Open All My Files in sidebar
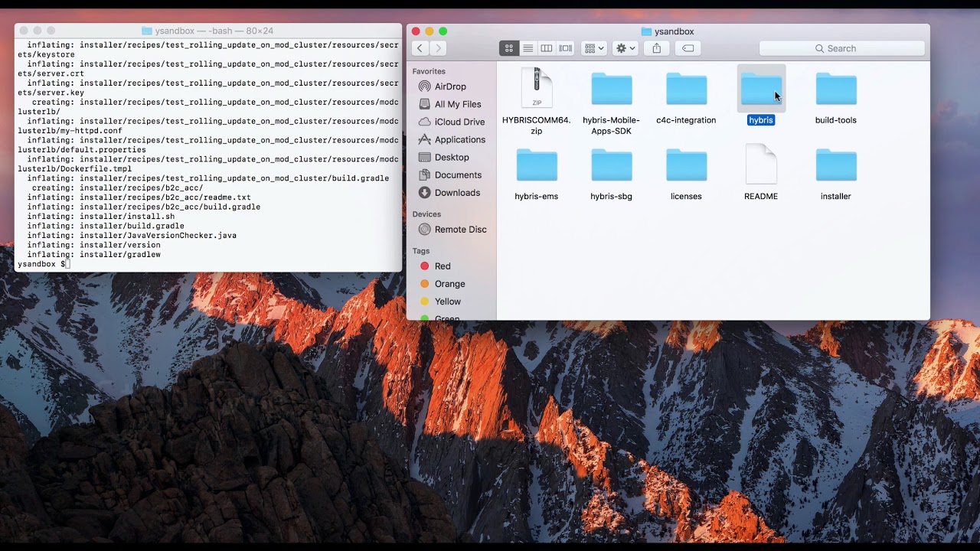Screen dimensions: 980x551 coord(458,104)
